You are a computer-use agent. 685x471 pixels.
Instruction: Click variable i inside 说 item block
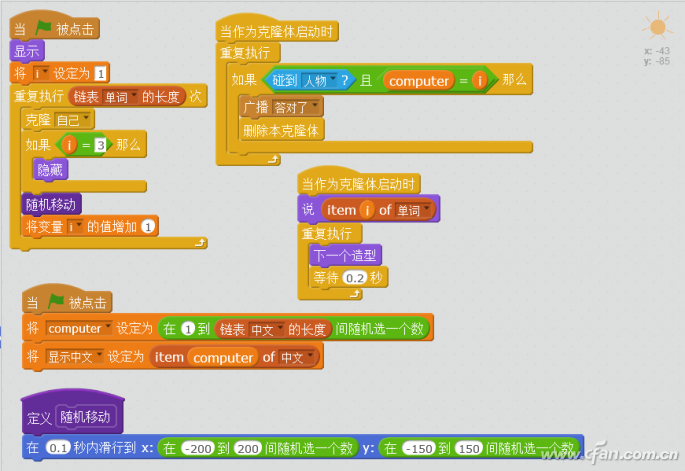[x=367, y=210]
